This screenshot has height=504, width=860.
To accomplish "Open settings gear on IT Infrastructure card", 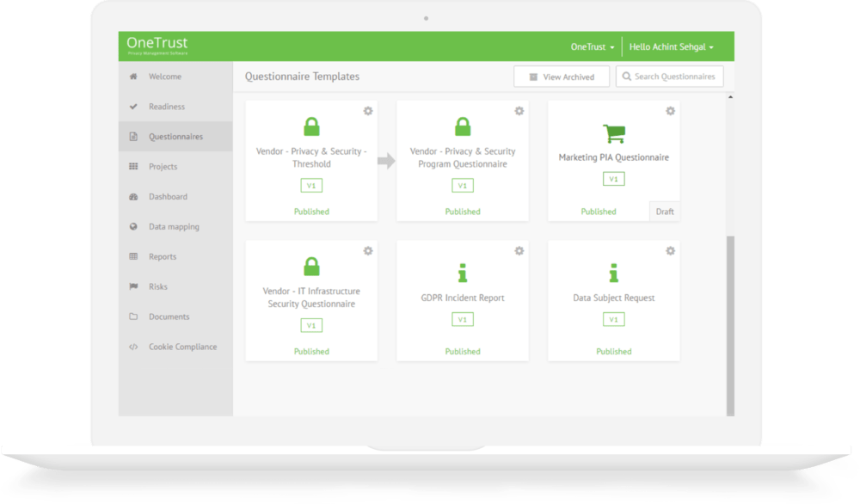I will tap(368, 250).
